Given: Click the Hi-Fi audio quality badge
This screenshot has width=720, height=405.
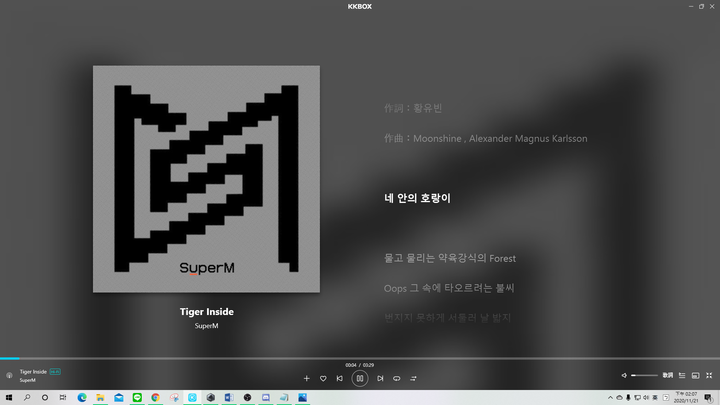Looking at the screenshot, I should pos(55,371).
